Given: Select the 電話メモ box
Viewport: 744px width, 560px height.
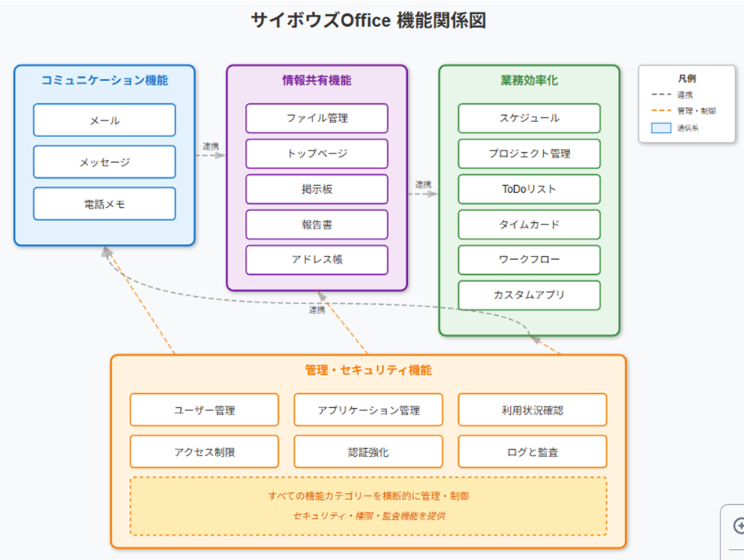Looking at the screenshot, I should click(104, 204).
